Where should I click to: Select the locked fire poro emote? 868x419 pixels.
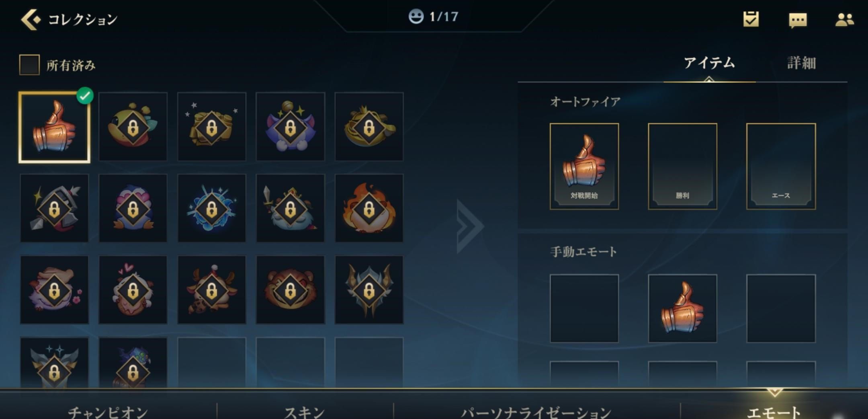point(369,208)
